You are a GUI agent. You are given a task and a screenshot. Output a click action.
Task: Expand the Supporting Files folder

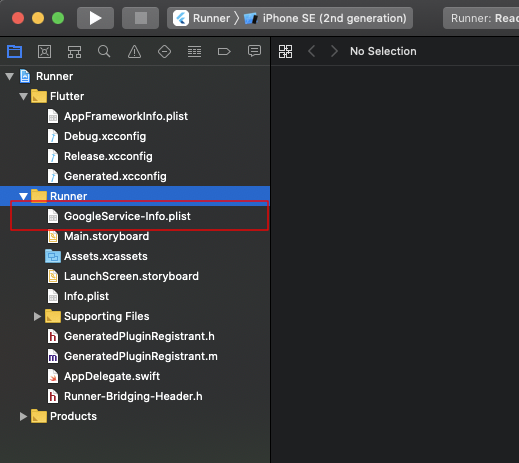37,316
